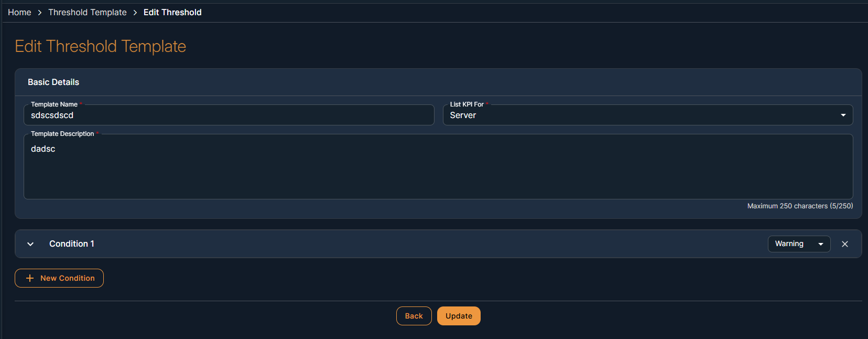Go to the Home breadcrumb
The width and height of the screenshot is (868, 339).
(x=19, y=13)
